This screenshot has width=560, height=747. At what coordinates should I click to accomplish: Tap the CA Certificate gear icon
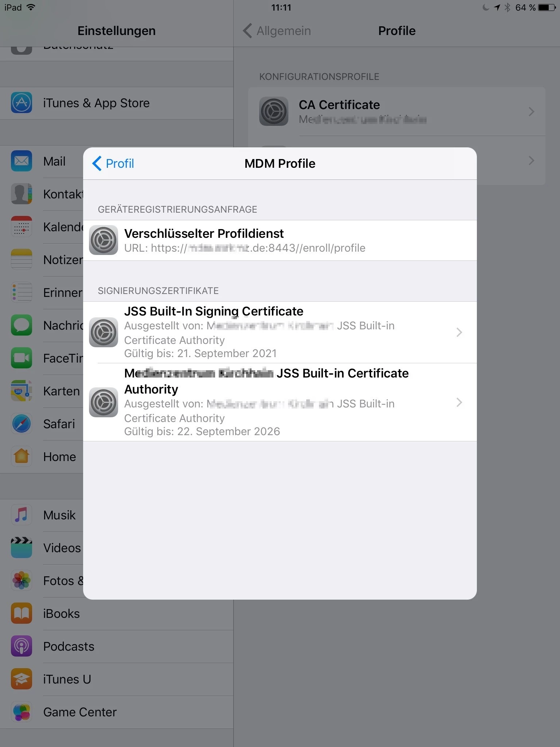click(x=274, y=111)
